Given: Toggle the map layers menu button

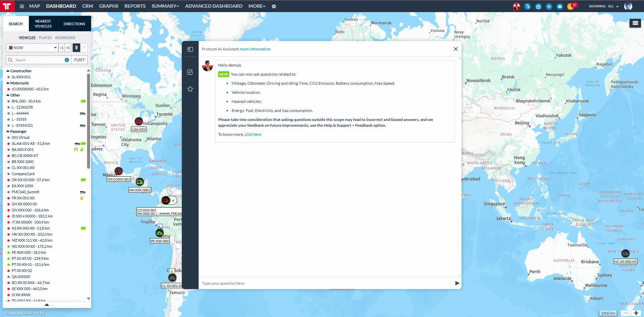Looking at the screenshot, I should click(635, 23).
